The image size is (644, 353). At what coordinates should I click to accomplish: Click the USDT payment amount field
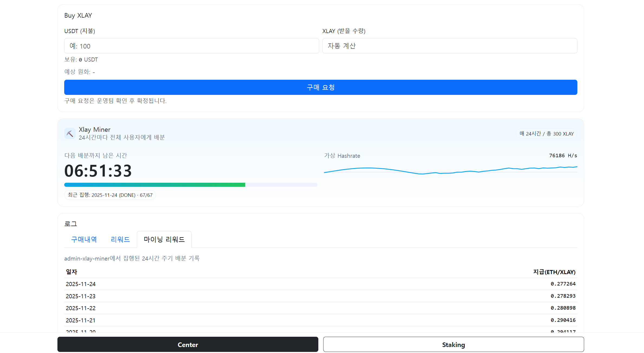pyautogui.click(x=191, y=46)
